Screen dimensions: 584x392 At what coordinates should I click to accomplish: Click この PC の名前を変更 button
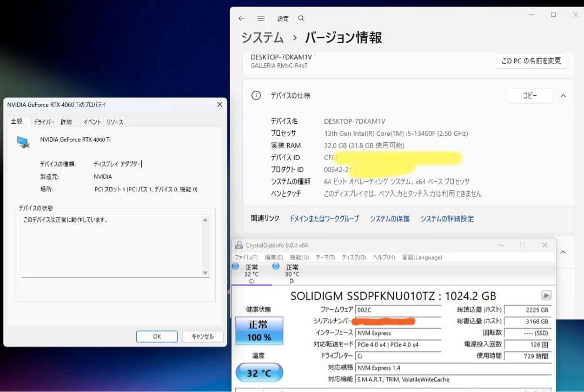coord(531,61)
